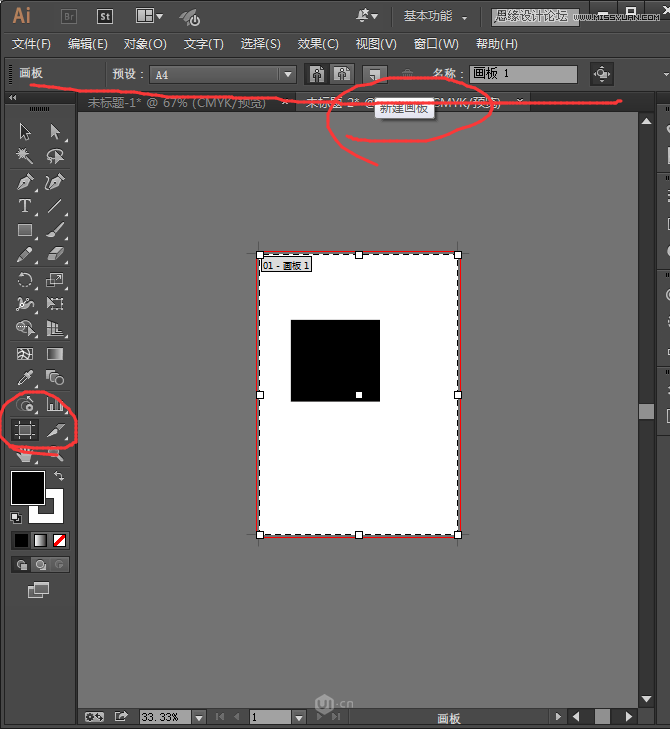This screenshot has width=670, height=729.
Task: Select the Line Segment tool
Action: coord(55,206)
